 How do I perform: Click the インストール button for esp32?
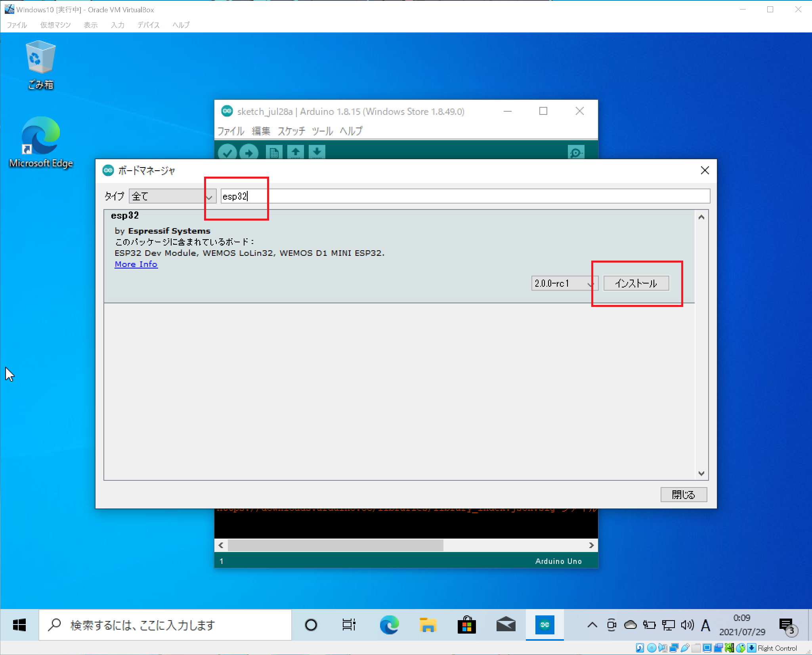[x=636, y=284]
